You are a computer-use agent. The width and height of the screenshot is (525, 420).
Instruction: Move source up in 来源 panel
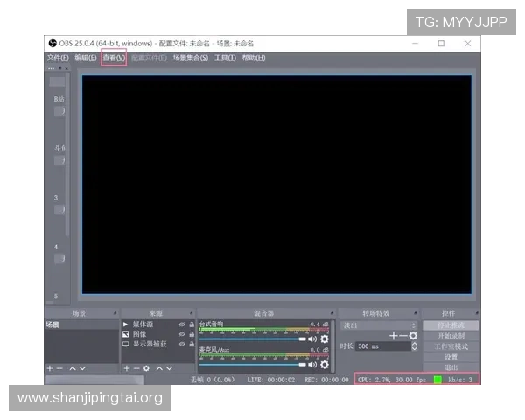(159, 368)
